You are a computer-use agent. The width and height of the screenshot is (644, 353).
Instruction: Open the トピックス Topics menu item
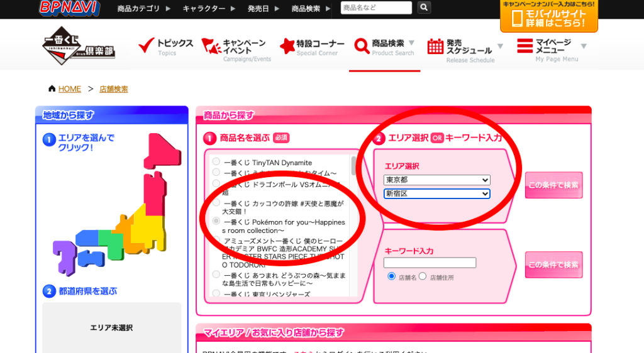point(166,46)
